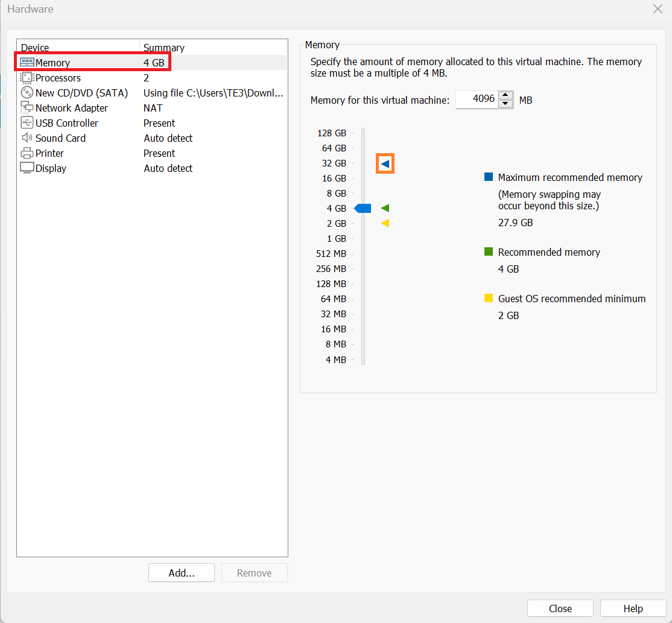
Task: Close the Hardware dialog with X
Action: click(x=658, y=9)
